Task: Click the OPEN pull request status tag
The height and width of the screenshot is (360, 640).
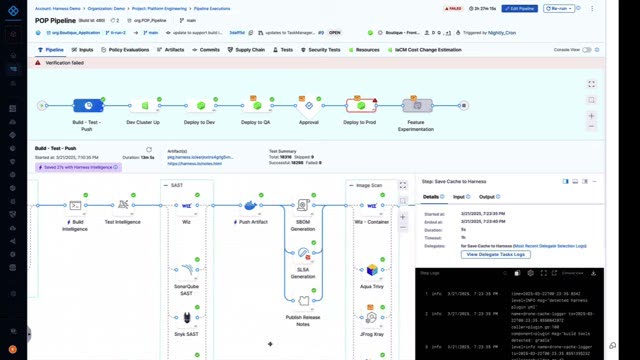Action: pos(335,33)
